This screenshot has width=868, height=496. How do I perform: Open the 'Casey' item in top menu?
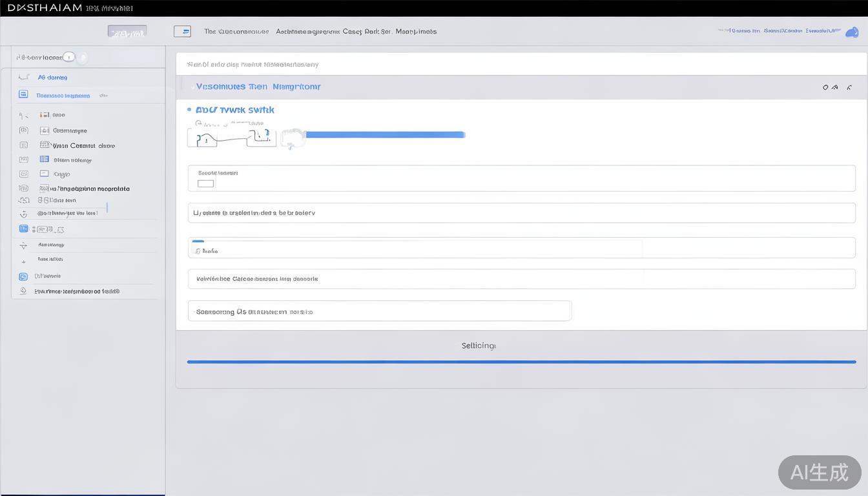pyautogui.click(x=352, y=31)
